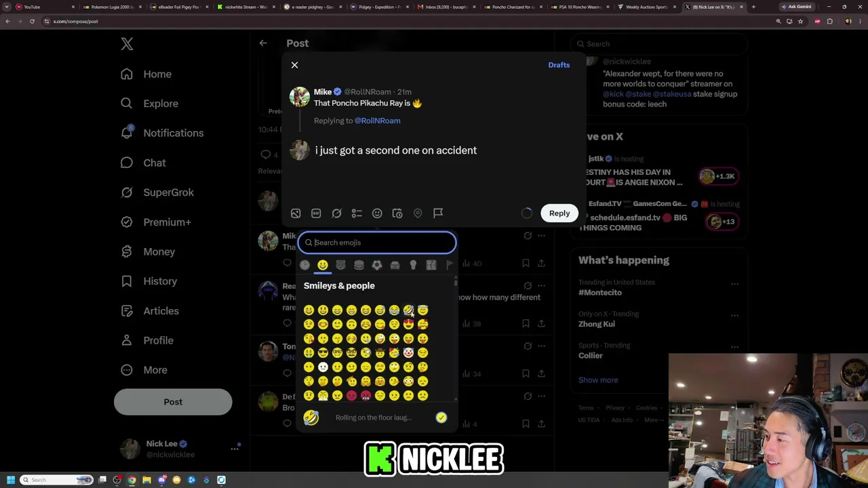Image resolution: width=868 pixels, height=488 pixels.
Task: Click the Ask Gemini button in Chrome
Action: coord(796,7)
